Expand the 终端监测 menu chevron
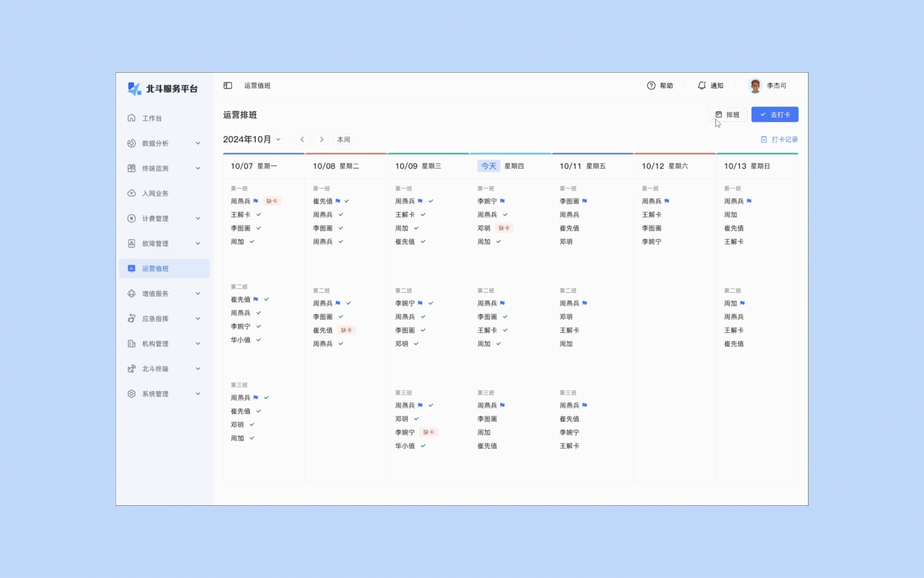 198,168
